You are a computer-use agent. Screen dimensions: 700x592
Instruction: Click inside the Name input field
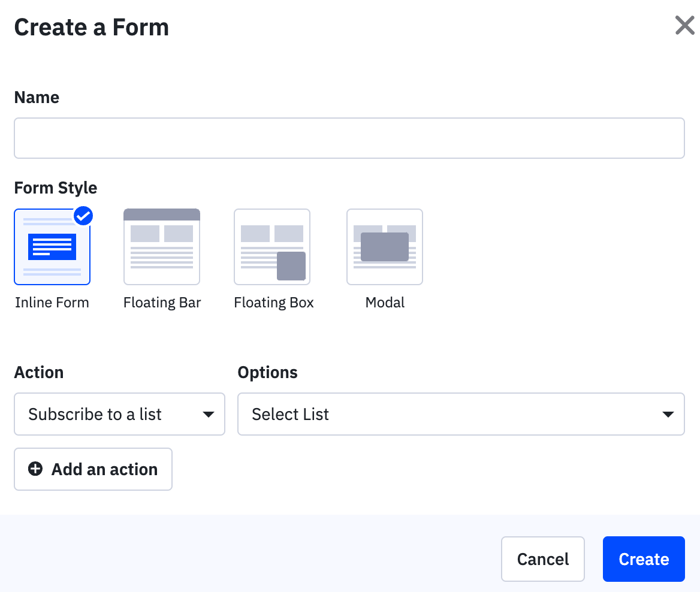point(349,138)
